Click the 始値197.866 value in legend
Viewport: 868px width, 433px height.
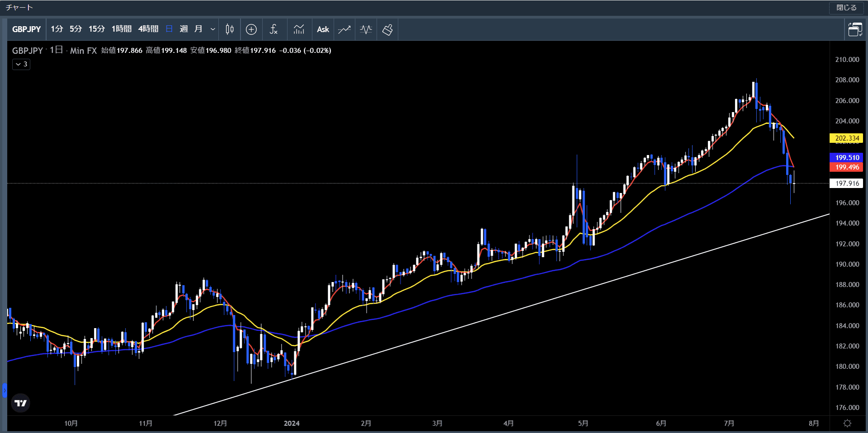(x=122, y=51)
